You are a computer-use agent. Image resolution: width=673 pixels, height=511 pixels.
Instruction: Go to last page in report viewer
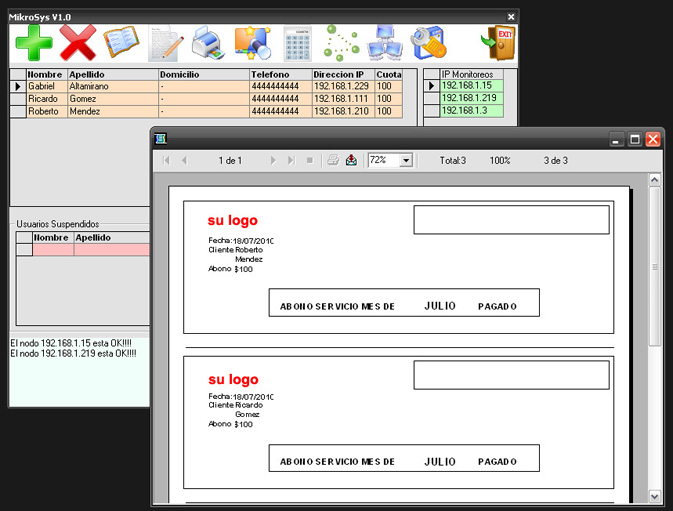(x=291, y=160)
